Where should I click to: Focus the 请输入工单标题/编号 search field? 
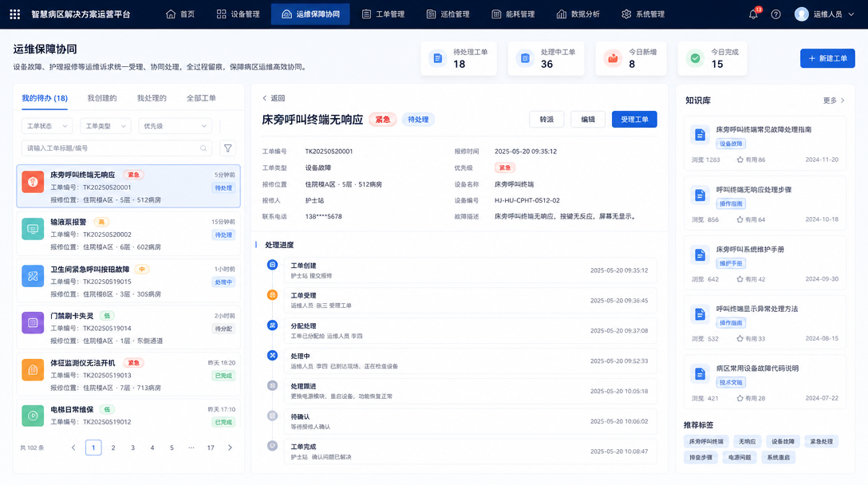tap(116, 148)
